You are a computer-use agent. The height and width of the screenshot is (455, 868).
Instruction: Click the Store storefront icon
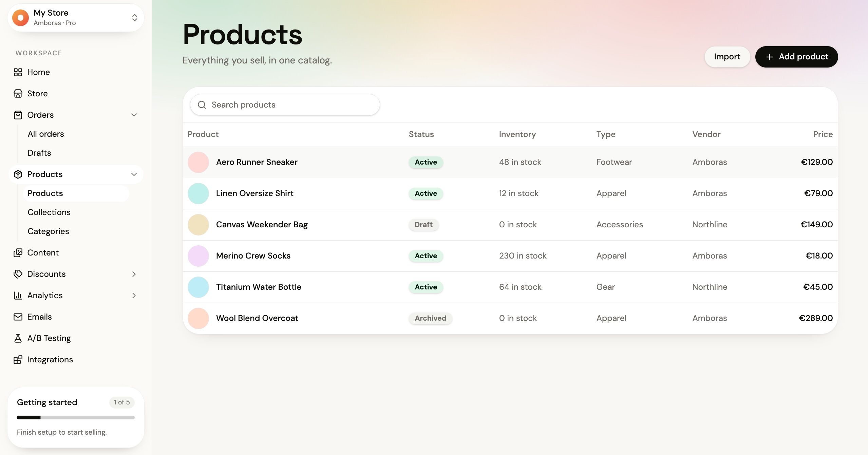click(18, 94)
